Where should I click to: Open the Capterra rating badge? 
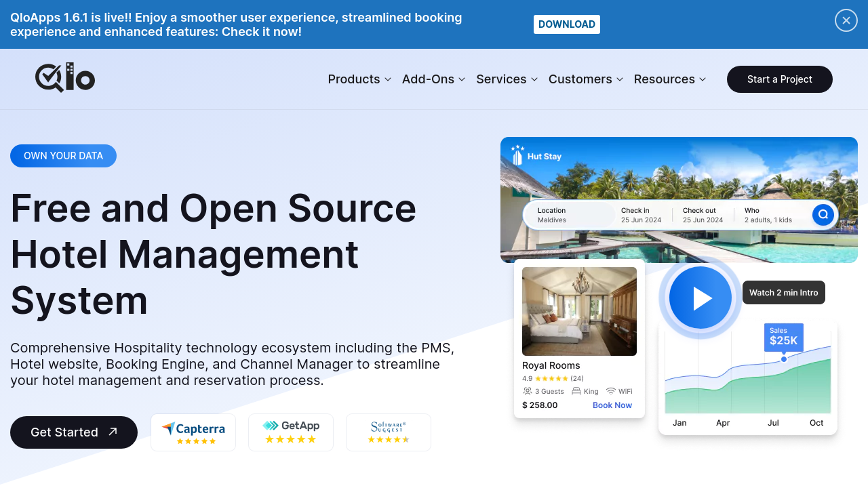coord(193,432)
